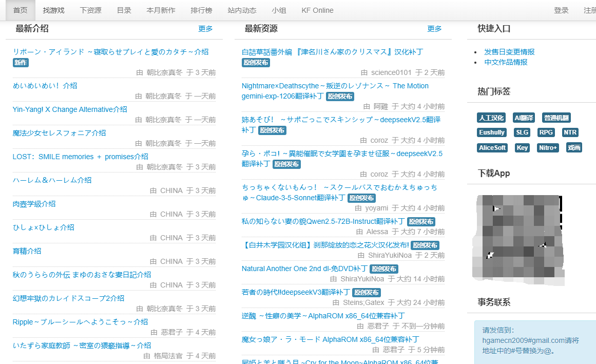Select 本月新作 in top navigation

pos(161,10)
